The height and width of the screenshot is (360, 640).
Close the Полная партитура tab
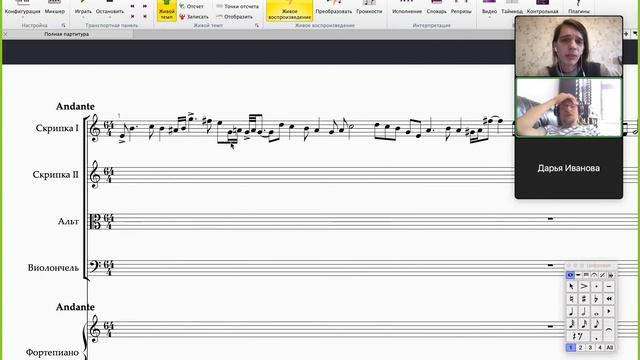5,34
